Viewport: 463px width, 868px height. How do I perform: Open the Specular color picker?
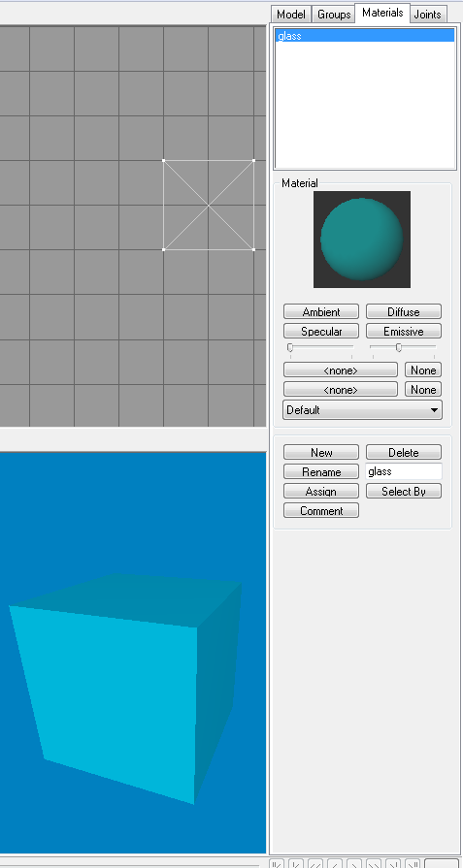point(321,331)
